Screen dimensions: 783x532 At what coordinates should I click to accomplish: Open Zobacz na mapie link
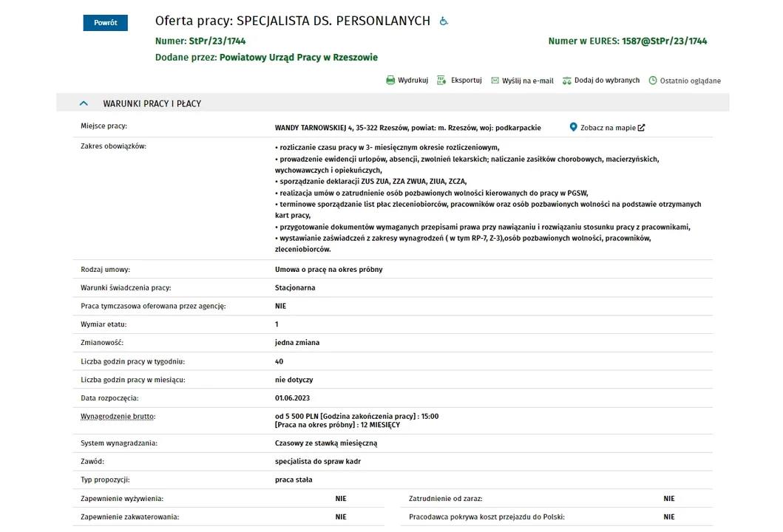(608, 128)
